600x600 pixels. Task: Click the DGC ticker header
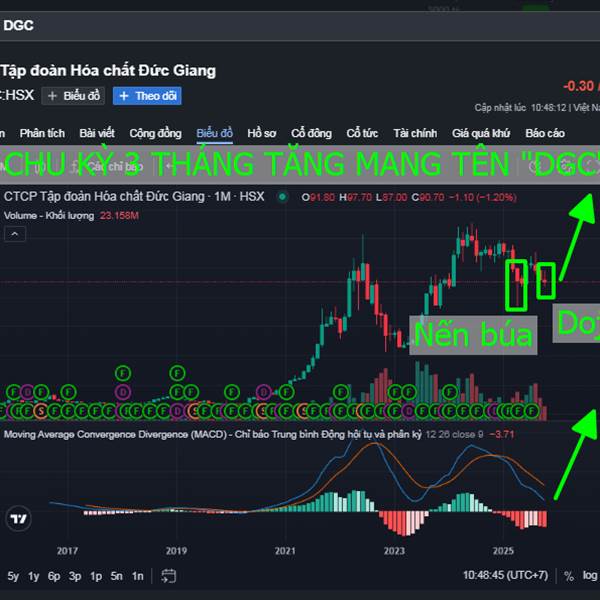18,26
